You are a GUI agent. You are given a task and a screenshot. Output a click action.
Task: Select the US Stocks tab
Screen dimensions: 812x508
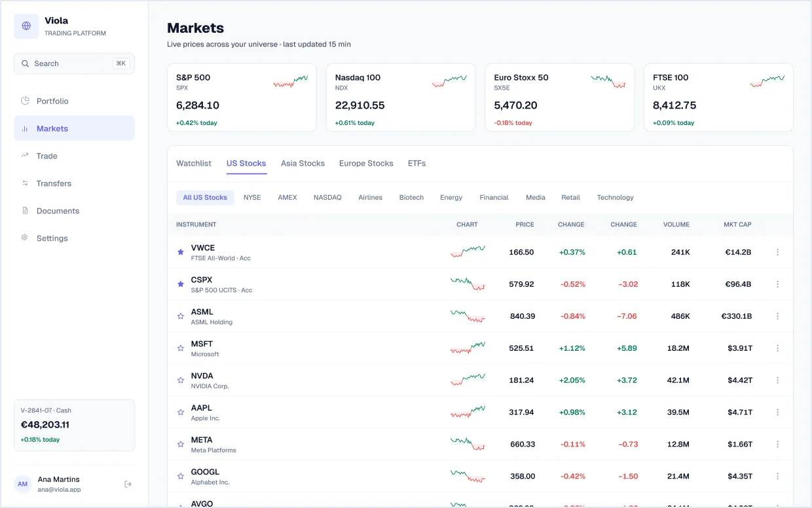pyautogui.click(x=246, y=164)
